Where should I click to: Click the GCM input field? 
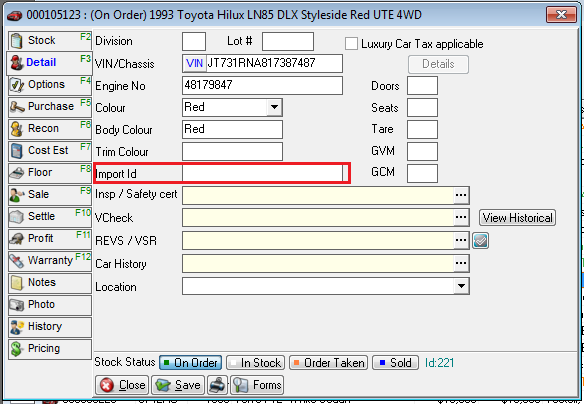tap(422, 174)
